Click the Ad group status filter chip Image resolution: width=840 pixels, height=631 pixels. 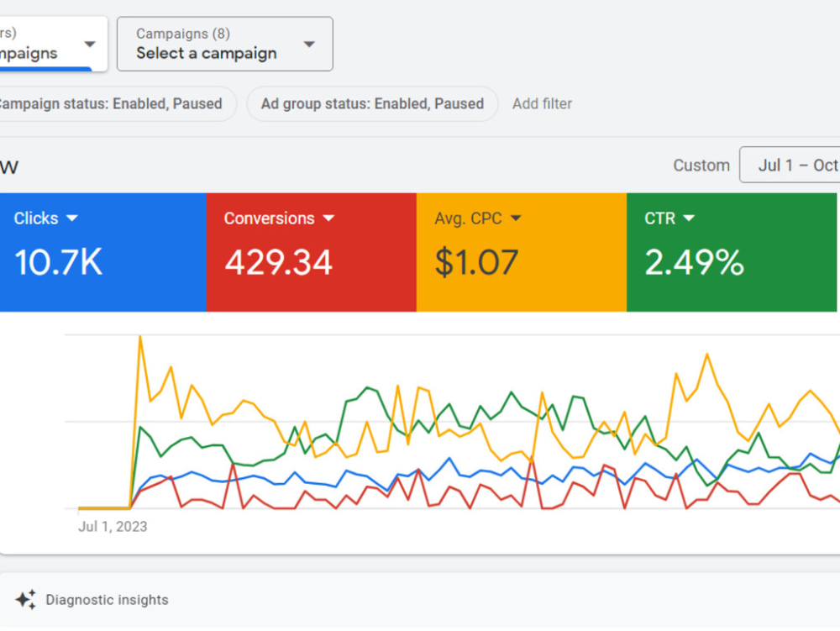coord(372,104)
